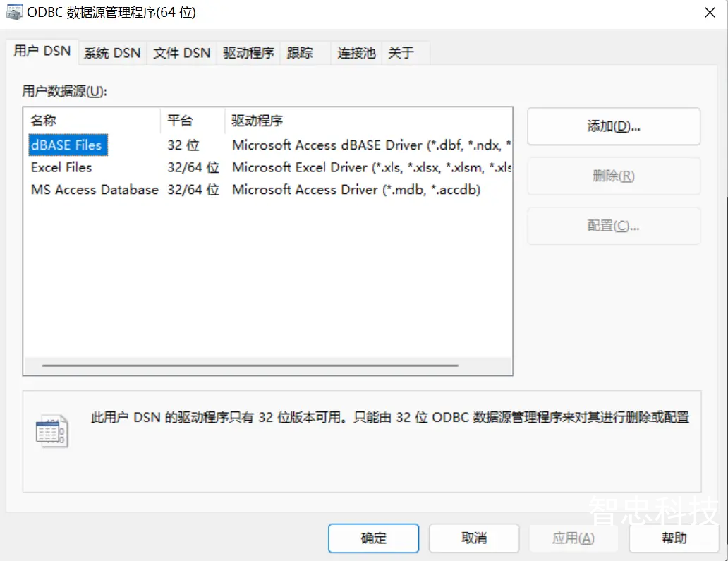
Task: Click the 32/64 位 cell for Excel Files
Action: (193, 167)
